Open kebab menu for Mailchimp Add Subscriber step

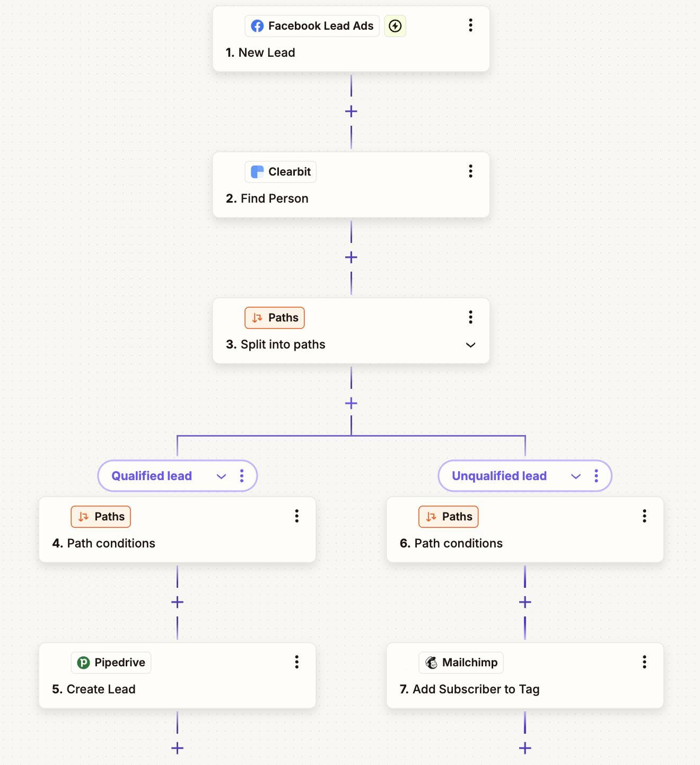pos(644,662)
